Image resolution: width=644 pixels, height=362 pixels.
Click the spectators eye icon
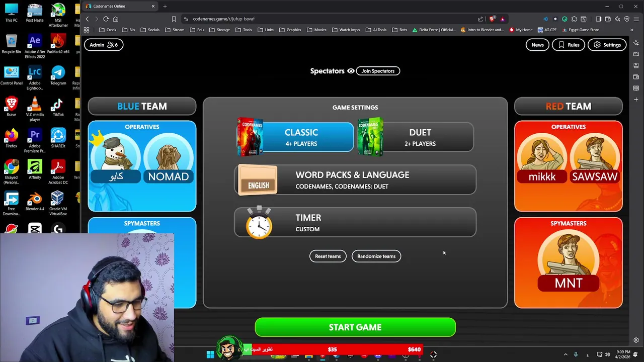pos(351,71)
